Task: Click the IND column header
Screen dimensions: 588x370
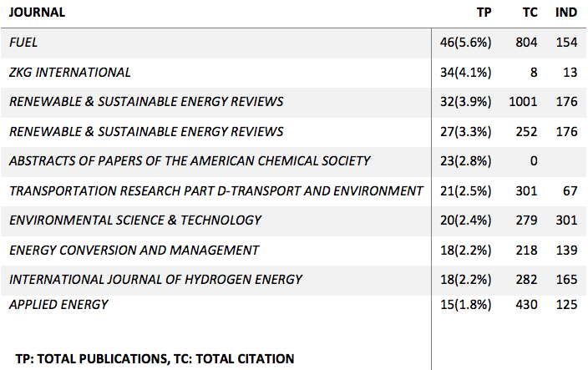Action: click(x=566, y=13)
